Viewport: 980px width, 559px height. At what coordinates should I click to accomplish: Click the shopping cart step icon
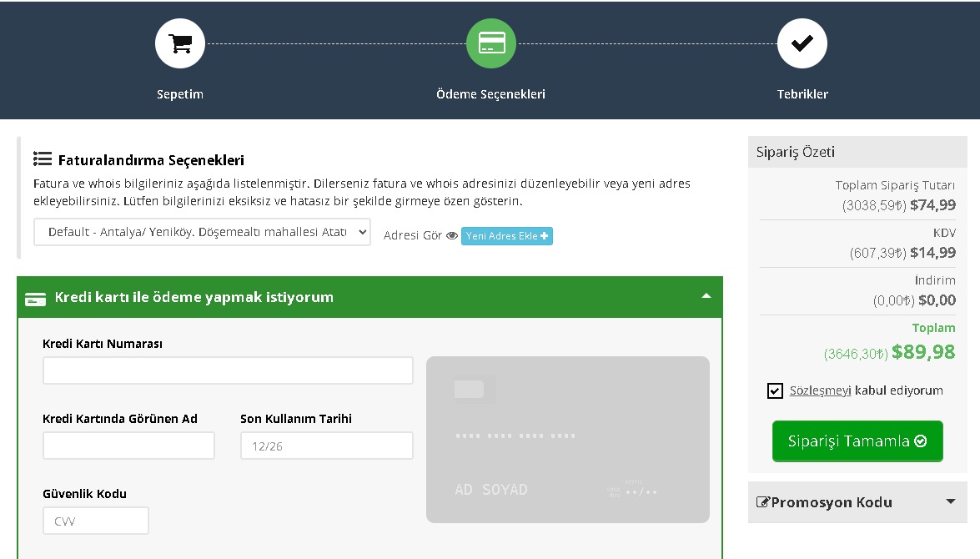click(x=180, y=43)
